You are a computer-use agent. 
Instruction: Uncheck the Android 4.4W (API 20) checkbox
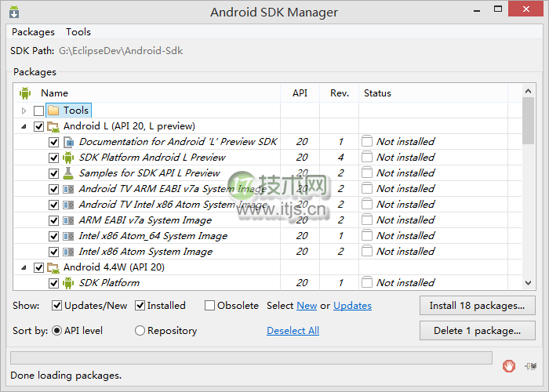coord(38,268)
